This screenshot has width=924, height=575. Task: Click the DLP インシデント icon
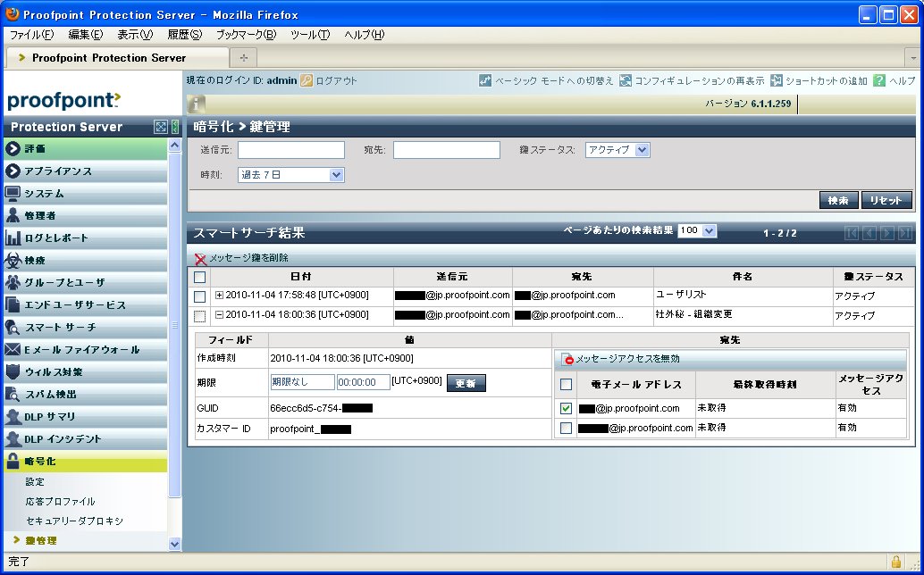[x=13, y=439]
